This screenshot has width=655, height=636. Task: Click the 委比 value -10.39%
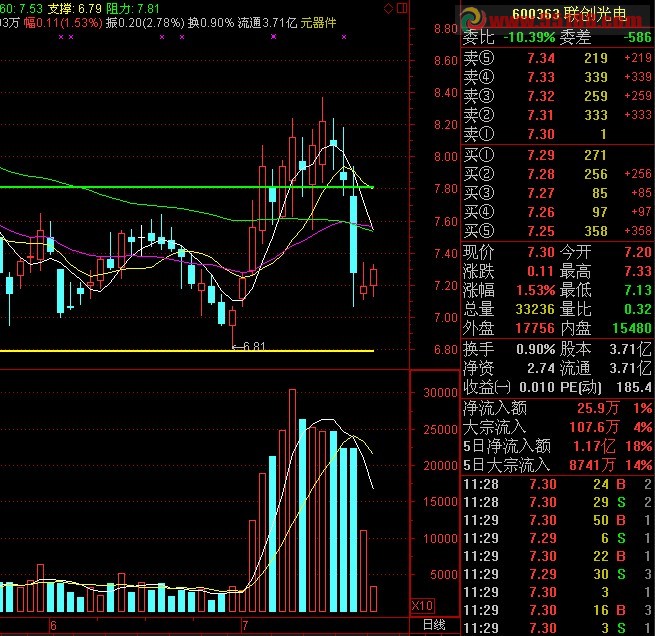529,37
